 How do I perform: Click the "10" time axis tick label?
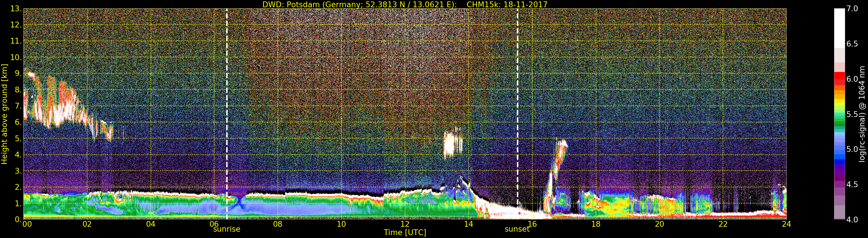341,224
